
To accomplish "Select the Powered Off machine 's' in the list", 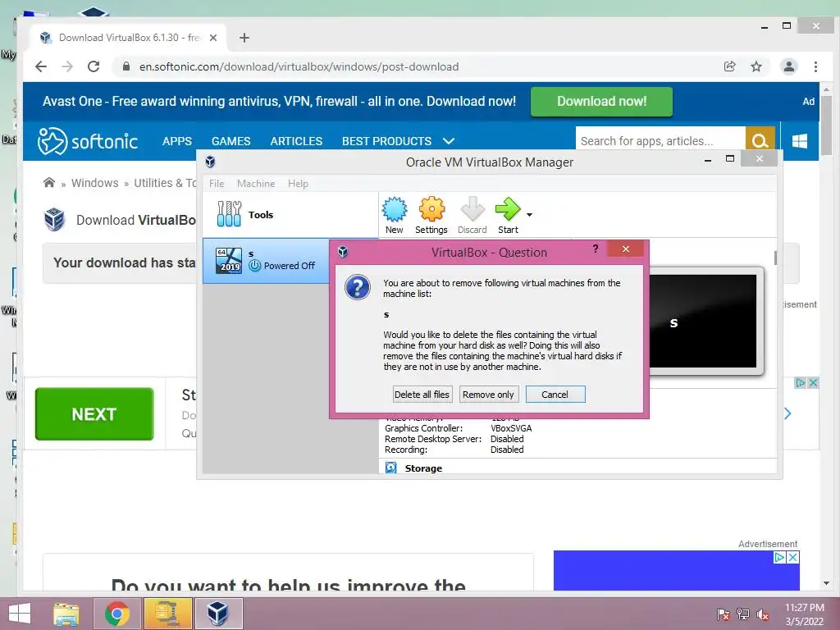I will pos(267,261).
